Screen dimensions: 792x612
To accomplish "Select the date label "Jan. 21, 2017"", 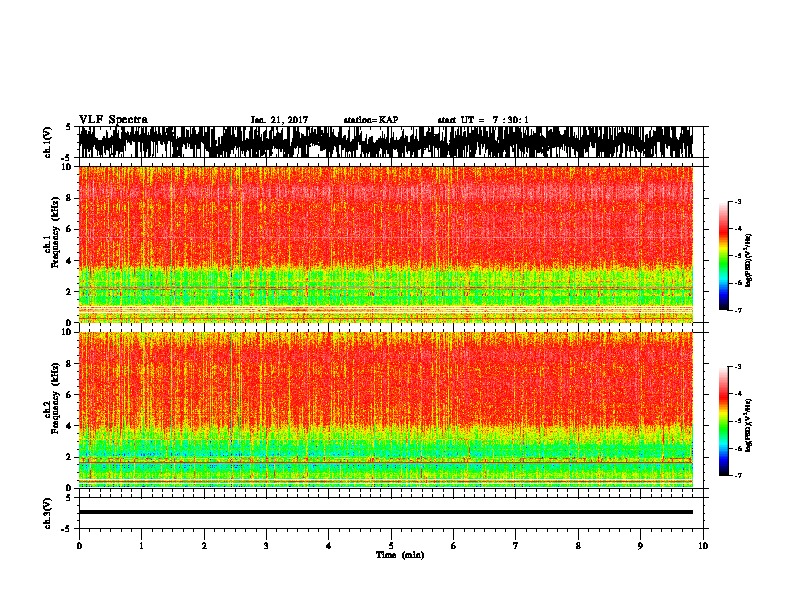I will 279,120.
